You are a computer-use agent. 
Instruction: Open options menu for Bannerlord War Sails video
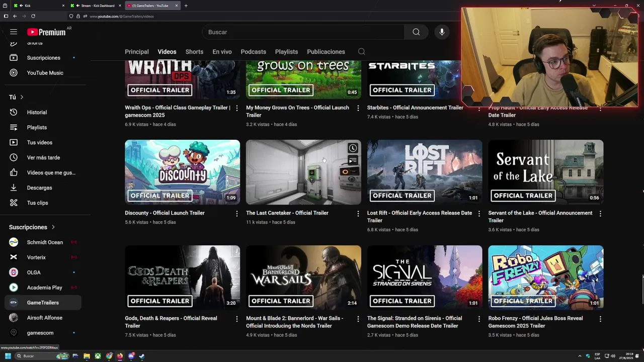click(x=358, y=319)
